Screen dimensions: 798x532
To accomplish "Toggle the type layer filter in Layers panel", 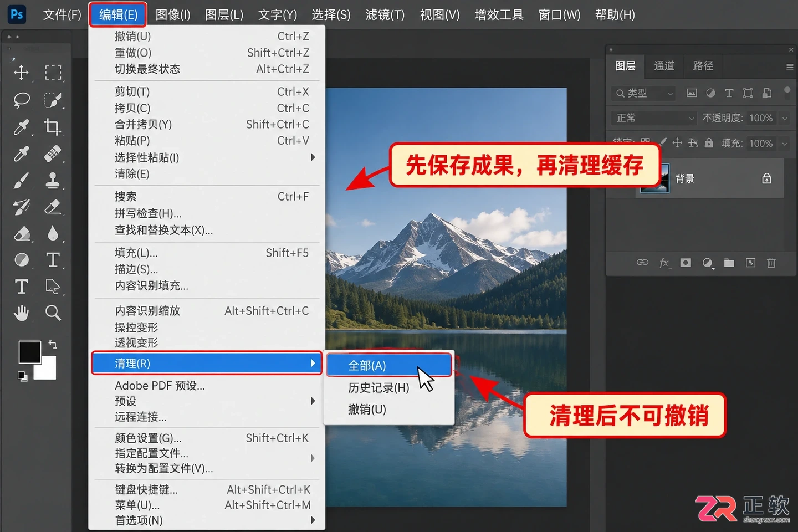I will [729, 93].
